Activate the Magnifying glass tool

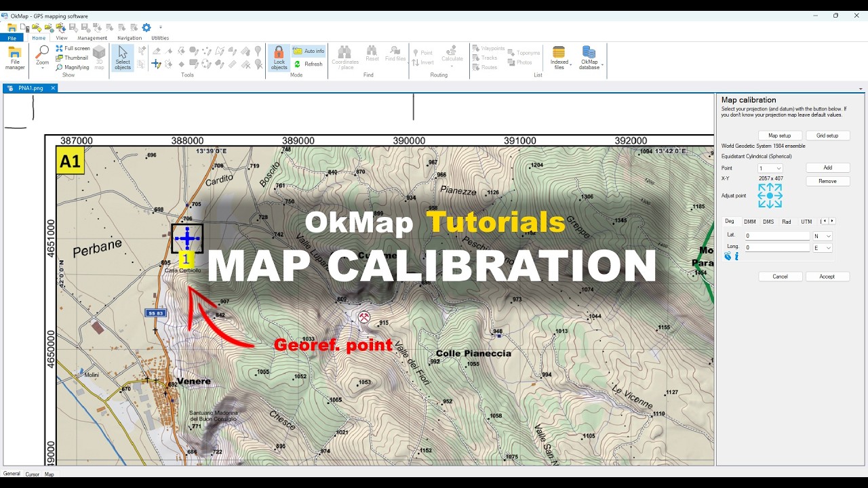73,67
